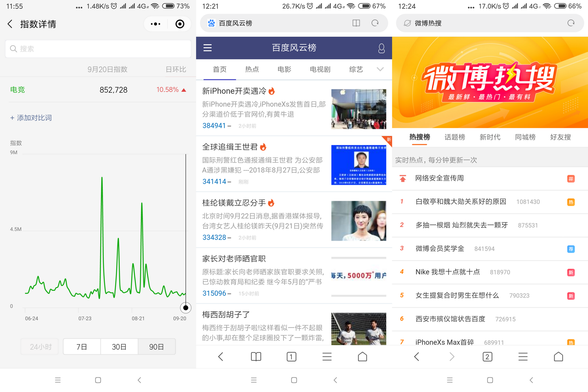This screenshot has height=392, width=588.
Task: Switch to the 好友搜 tab
Action: click(560, 137)
